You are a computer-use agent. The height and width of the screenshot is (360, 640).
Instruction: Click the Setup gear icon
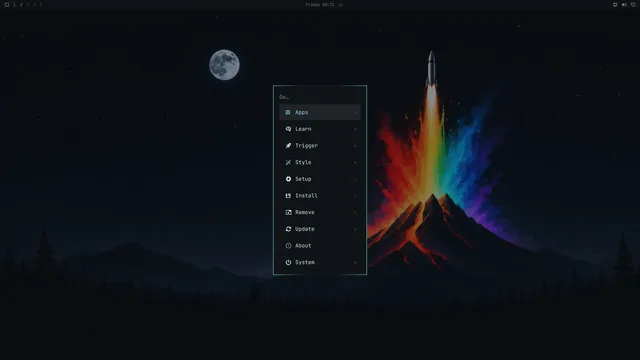coord(288,179)
